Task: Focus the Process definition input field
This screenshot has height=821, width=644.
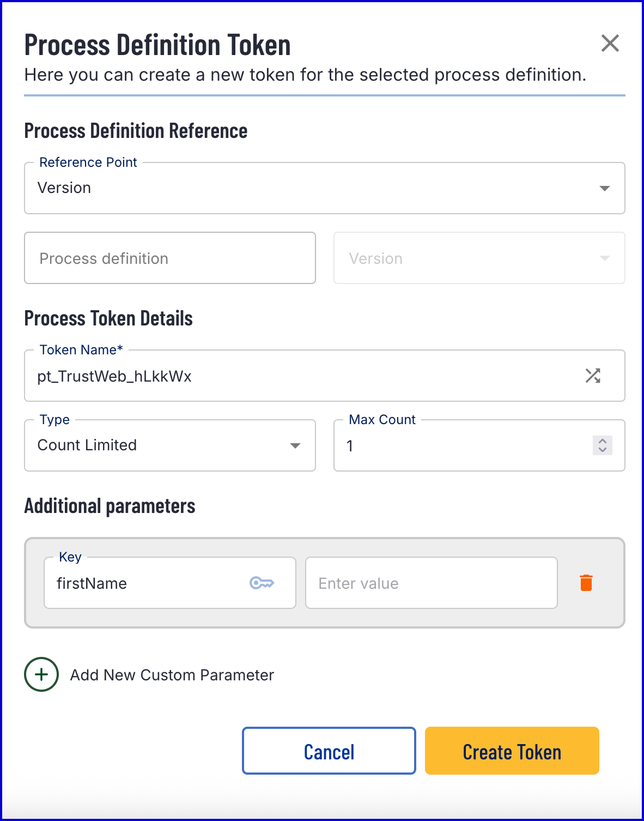Action: tap(170, 258)
